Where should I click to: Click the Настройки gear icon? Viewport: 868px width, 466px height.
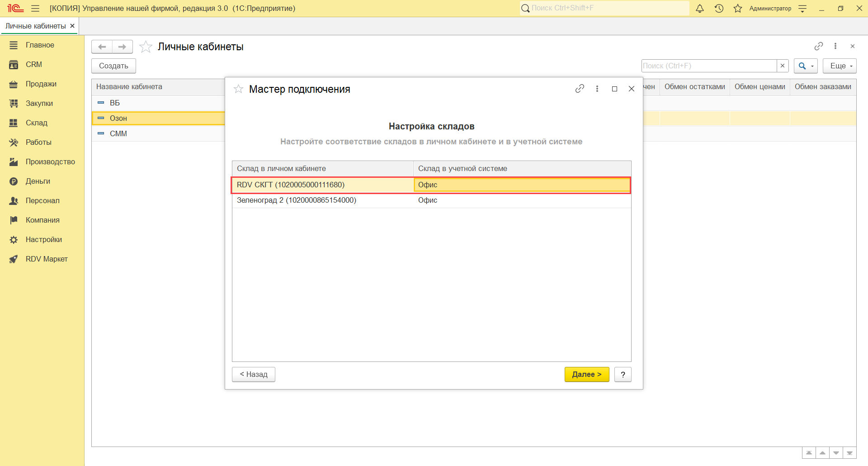[x=14, y=239]
